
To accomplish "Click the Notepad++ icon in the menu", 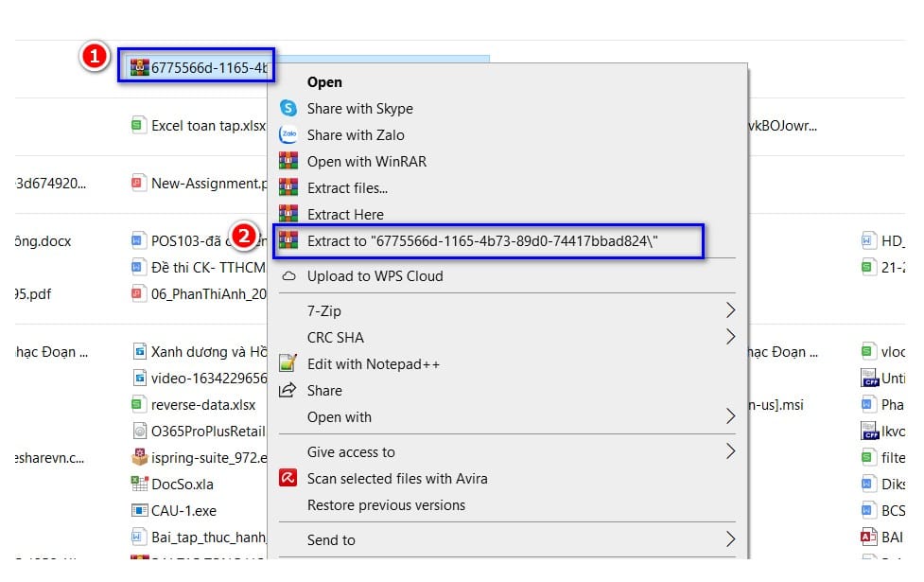I will 288,363.
